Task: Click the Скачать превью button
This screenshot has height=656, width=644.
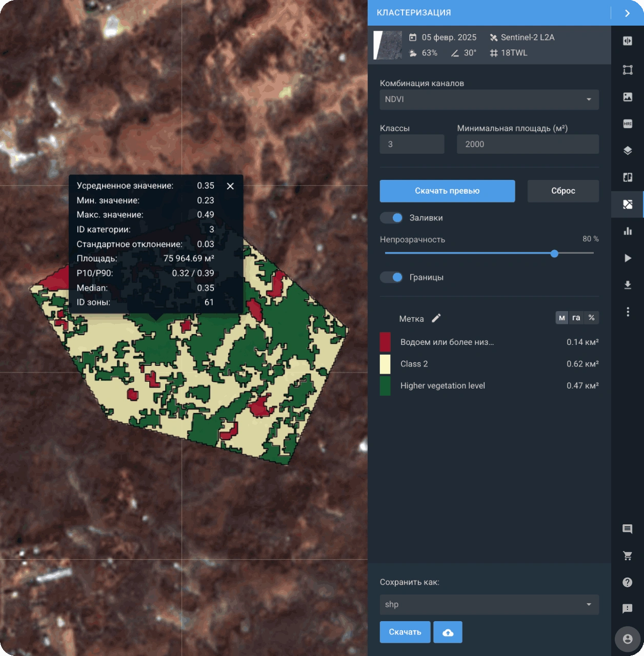Action: click(447, 191)
